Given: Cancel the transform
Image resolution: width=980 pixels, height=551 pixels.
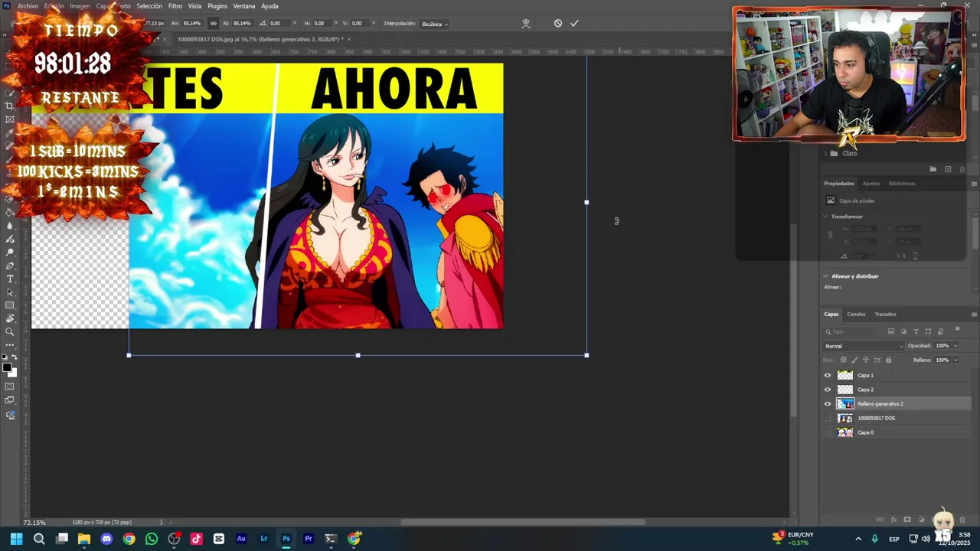Looking at the screenshot, I should pos(558,23).
